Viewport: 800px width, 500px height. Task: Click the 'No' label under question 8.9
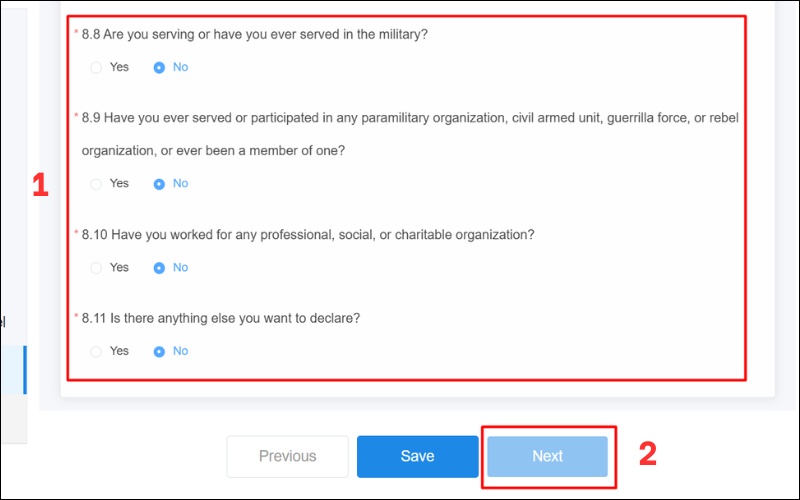(180, 183)
